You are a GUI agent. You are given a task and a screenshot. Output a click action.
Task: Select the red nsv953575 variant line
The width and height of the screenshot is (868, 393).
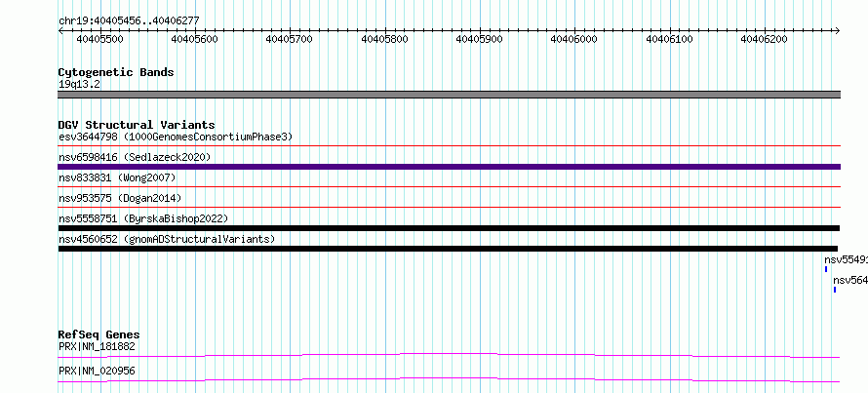[450, 208]
